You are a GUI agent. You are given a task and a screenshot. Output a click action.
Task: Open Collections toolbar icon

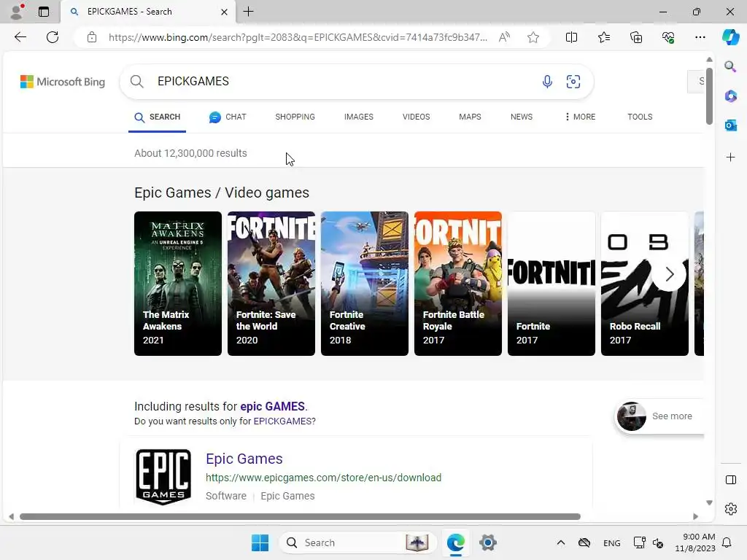(x=636, y=37)
